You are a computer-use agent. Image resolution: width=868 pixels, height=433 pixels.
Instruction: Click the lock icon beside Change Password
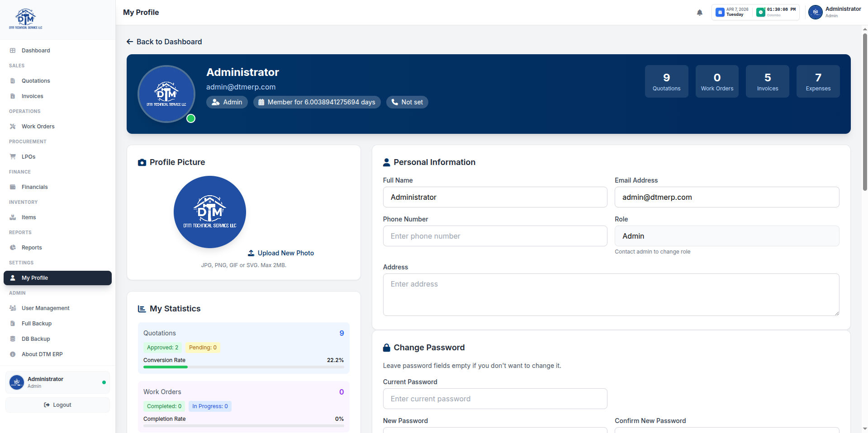[x=387, y=348]
